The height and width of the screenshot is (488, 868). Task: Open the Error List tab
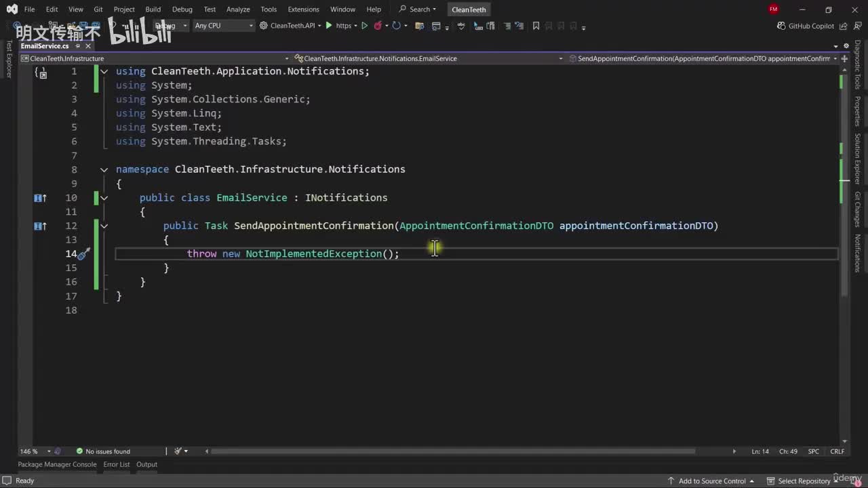pyautogui.click(x=116, y=465)
